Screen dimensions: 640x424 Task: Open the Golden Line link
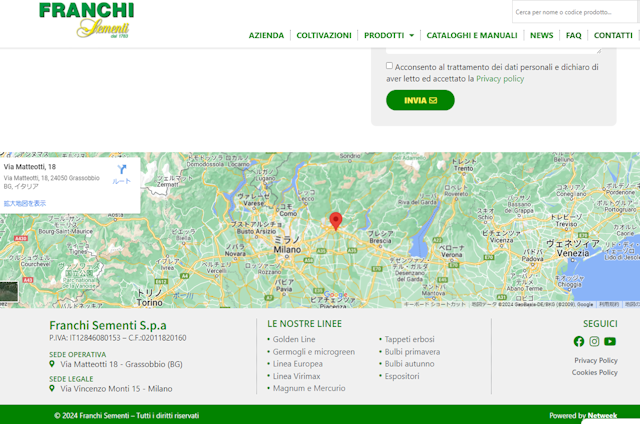(294, 339)
